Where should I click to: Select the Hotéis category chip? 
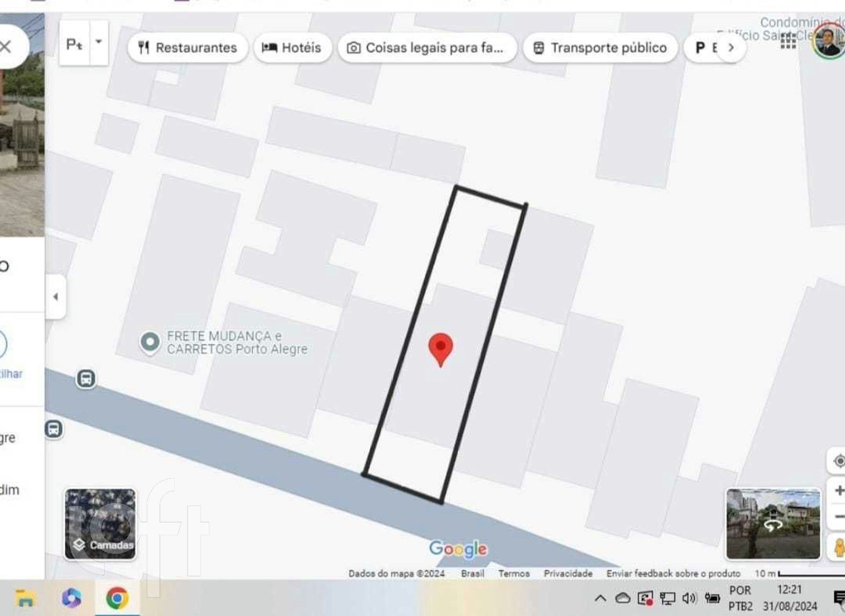(292, 47)
